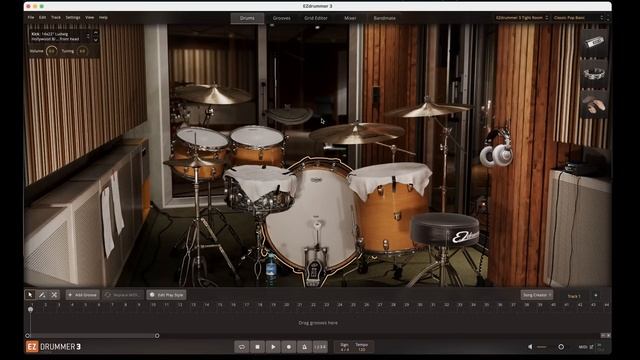This screenshot has width=640, height=360.
Task: Click the Tempo 120 field
Action: [362, 347]
